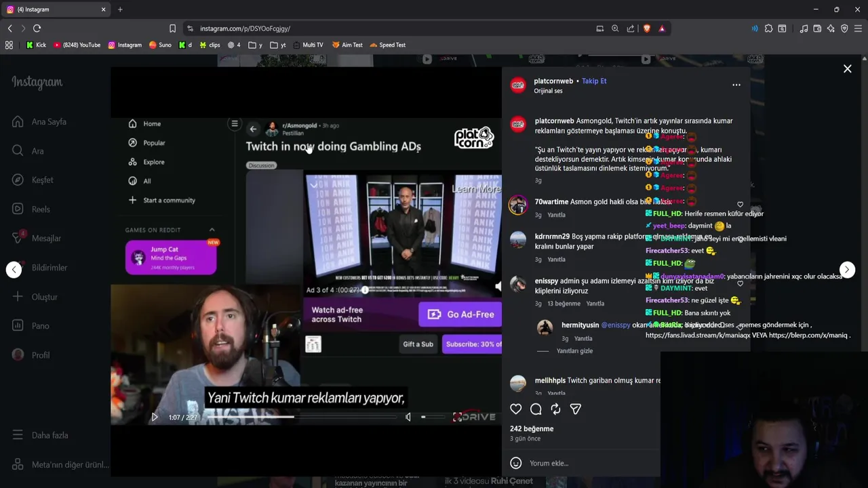Like the enisspy comment heart
This screenshot has width=868, height=488.
click(x=740, y=283)
